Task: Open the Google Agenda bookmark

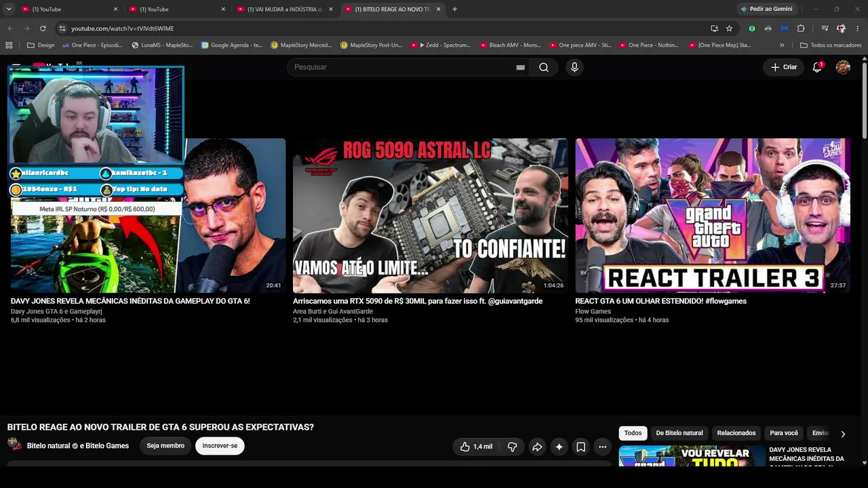Action: tap(231, 45)
